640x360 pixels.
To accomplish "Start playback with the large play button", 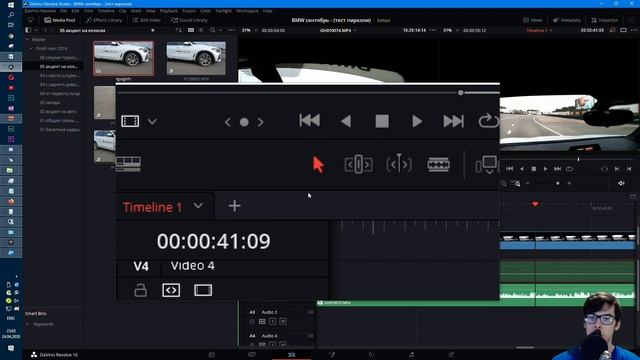I will pyautogui.click(x=417, y=121).
